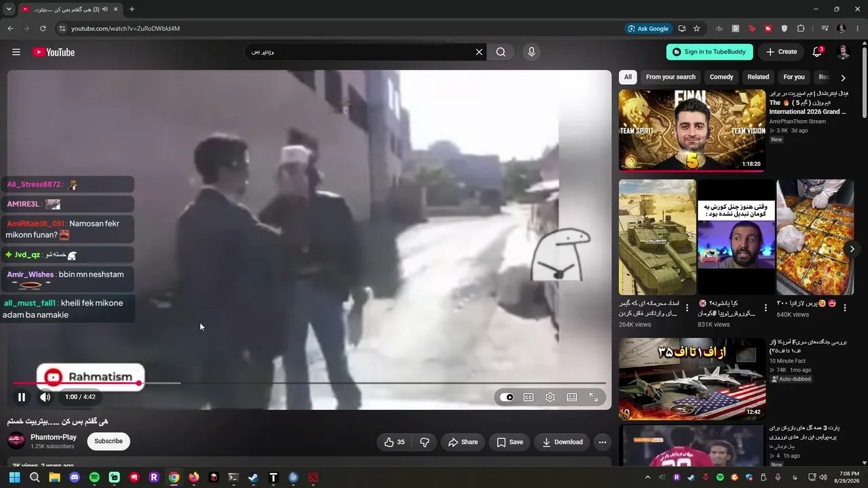Open the 10 Minute Fact fighter jets thumbnail
This screenshot has height=488, width=868.
[x=692, y=379]
